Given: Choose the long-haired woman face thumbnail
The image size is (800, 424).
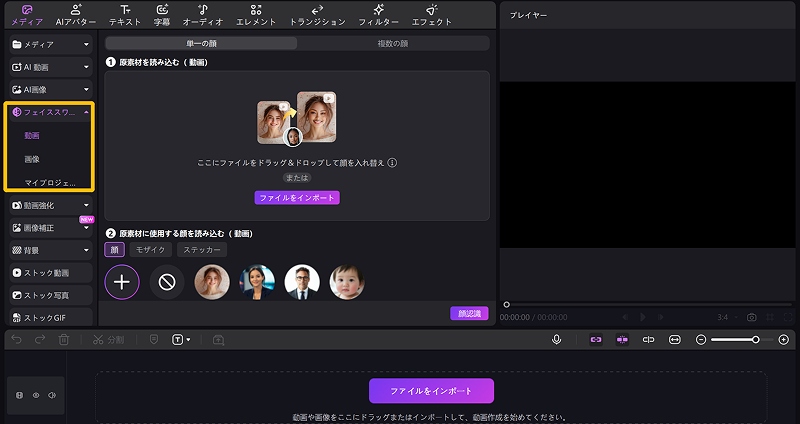Looking at the screenshot, I should pyautogui.click(x=212, y=282).
